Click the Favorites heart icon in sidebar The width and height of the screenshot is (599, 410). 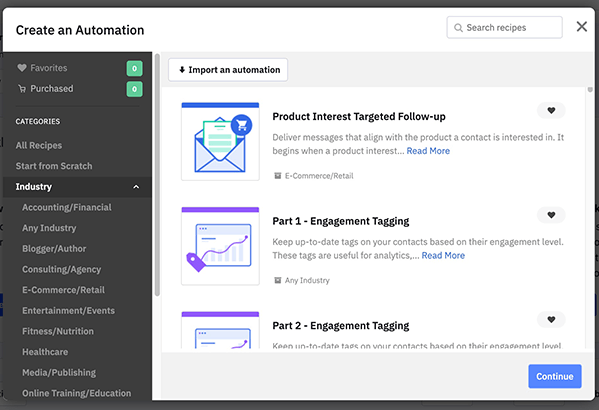22,68
